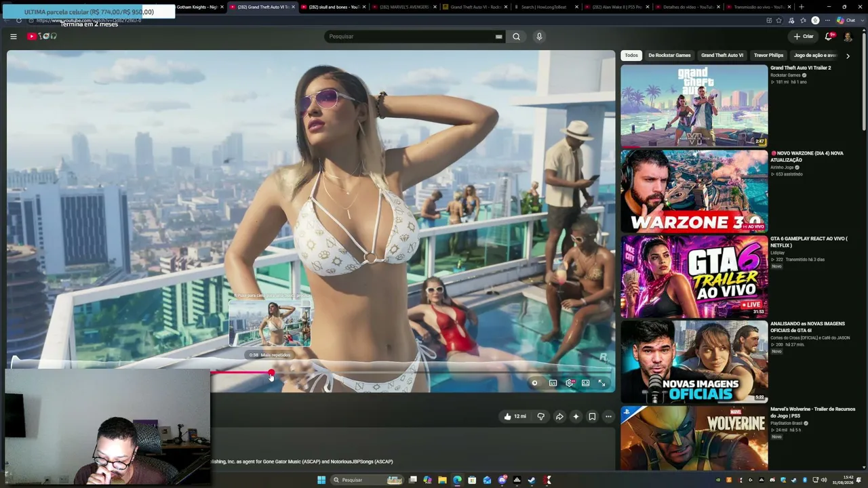Open the Windows Start menu
This screenshot has height=488, width=868.
321,480
